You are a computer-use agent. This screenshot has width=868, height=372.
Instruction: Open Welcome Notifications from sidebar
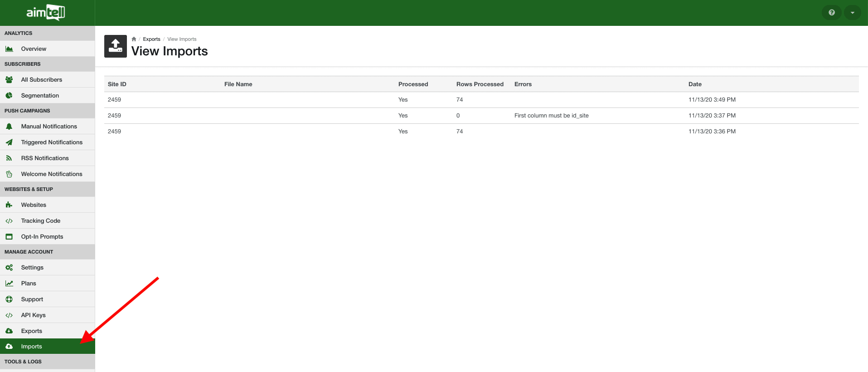[52, 174]
